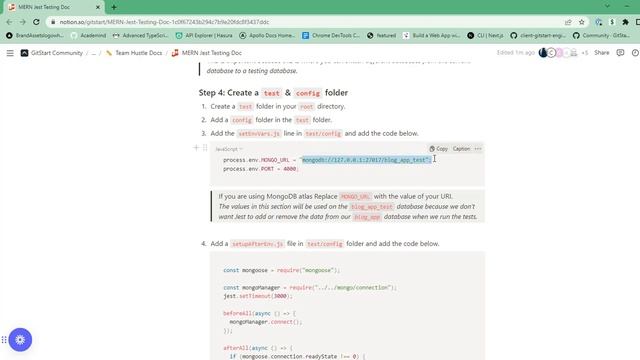
Task: Switch to the MERN Jest Testing Doc tab
Action: tap(53, 7)
